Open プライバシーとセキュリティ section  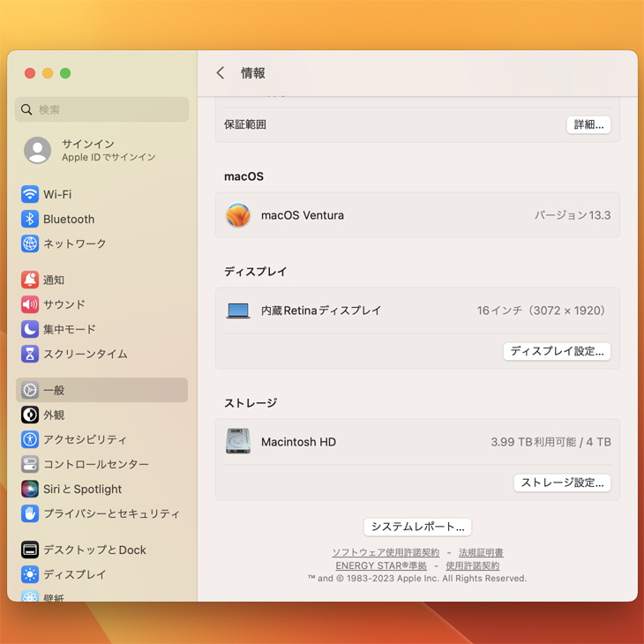click(x=111, y=513)
